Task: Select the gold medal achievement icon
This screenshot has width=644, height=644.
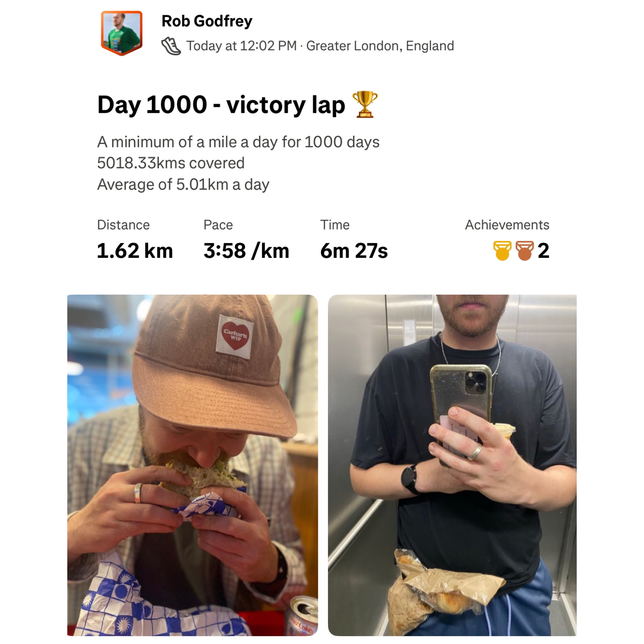Action: [502, 251]
